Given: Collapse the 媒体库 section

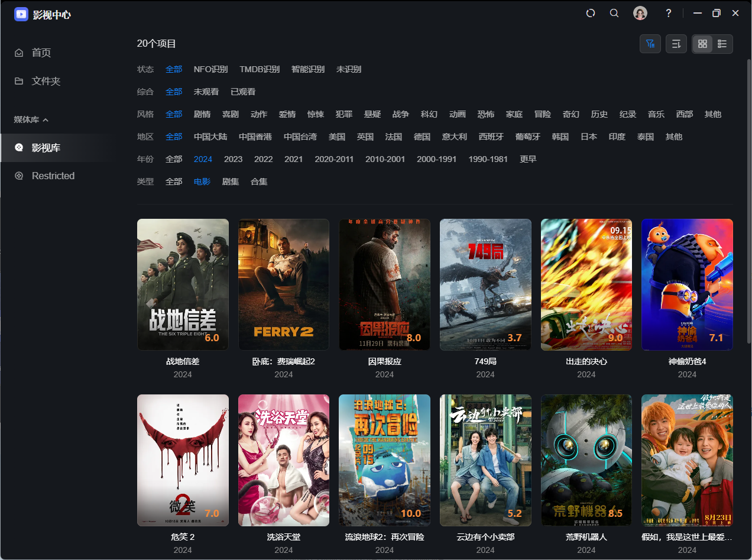Looking at the screenshot, I should pos(31,119).
